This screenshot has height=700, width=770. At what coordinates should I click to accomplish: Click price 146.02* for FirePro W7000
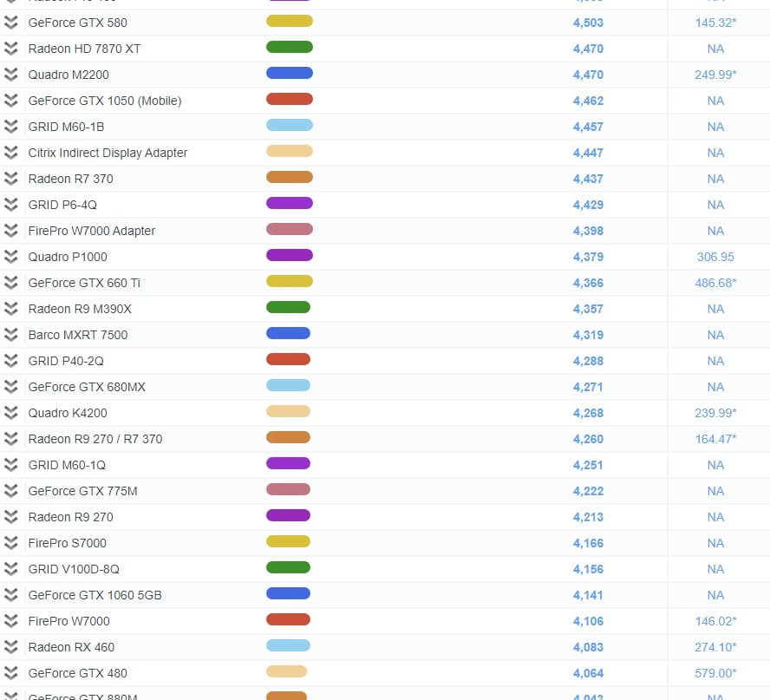tap(715, 621)
